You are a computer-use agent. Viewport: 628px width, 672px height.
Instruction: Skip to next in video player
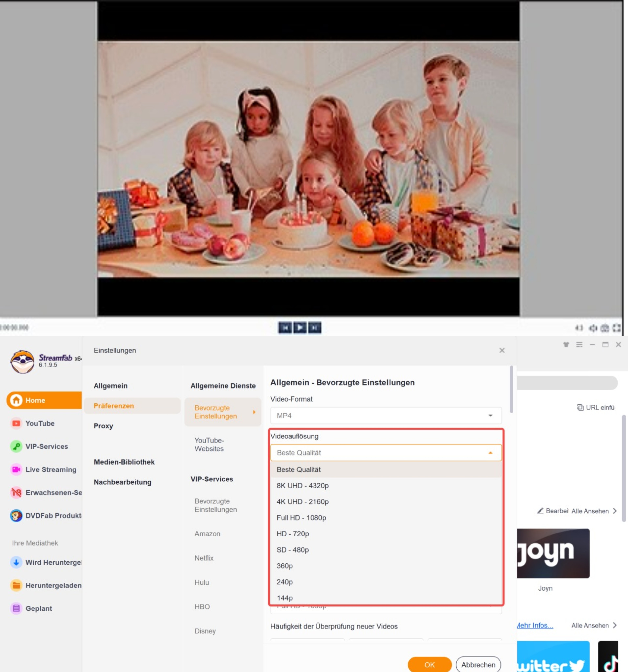coord(314,327)
